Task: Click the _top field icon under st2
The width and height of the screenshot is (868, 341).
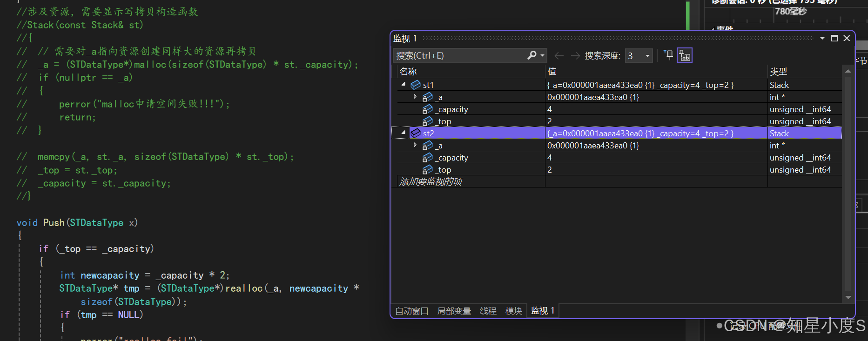Action: point(427,170)
